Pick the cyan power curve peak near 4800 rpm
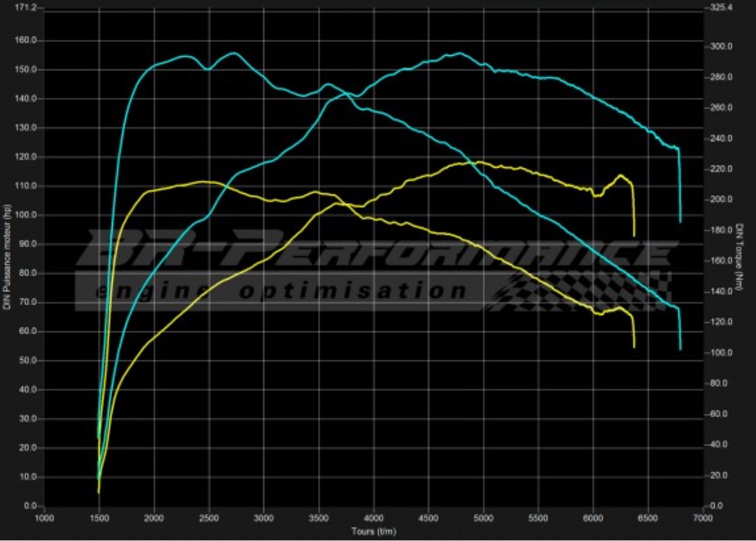The height and width of the screenshot is (541, 756). 459,53
